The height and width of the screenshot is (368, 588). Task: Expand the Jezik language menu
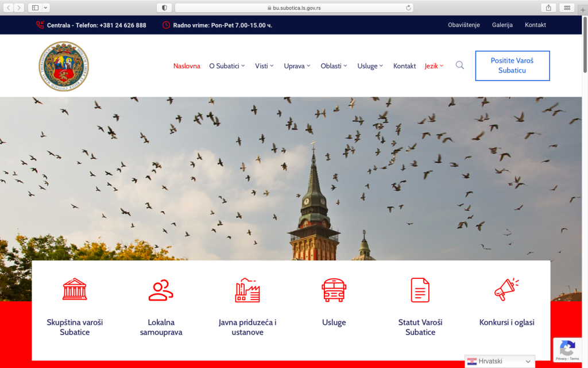[434, 66]
